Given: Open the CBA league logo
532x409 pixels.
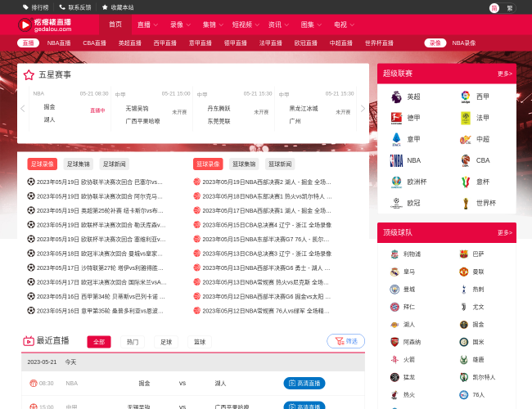Looking at the screenshot, I should point(466,160).
